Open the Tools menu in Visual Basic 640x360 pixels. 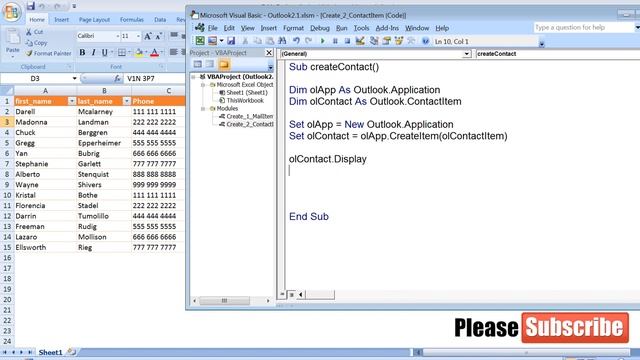[361, 28]
